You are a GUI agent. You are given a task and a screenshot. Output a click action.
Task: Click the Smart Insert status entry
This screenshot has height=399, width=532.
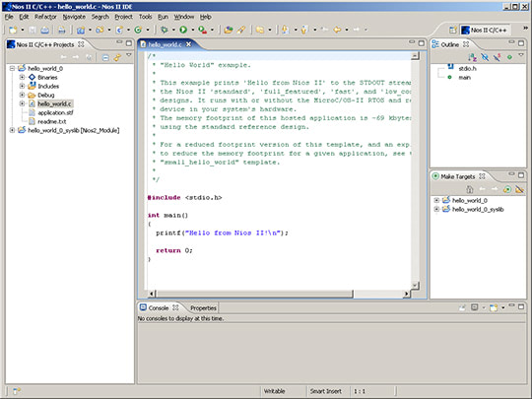tap(326, 391)
